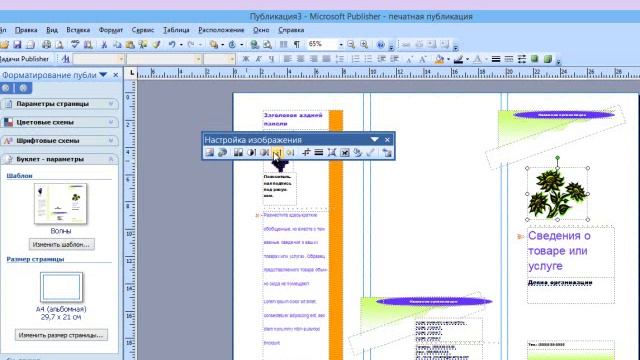This screenshot has width=640, height=360.
Task: Expand the Шрифтовые схемы section
Action: tap(60, 140)
